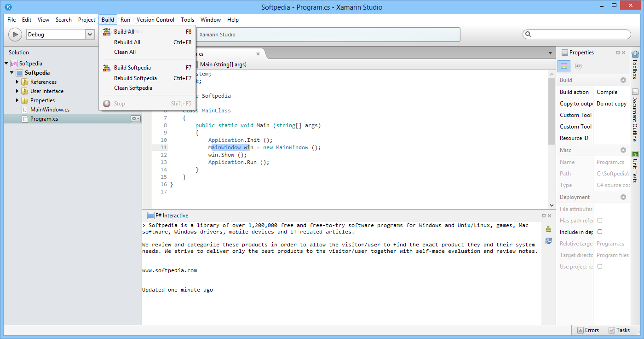Click the code editor vertical scrollbar thumb
Viewport: 644px width, 339px height.
552,111
